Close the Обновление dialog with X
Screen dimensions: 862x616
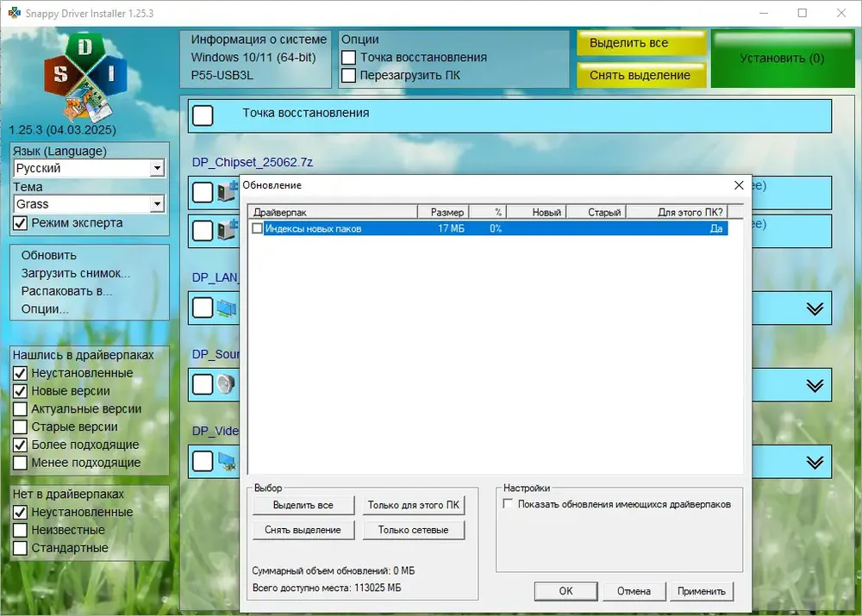[x=738, y=185]
